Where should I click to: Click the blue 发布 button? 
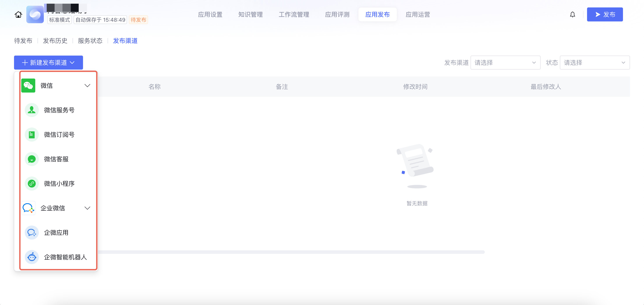tap(605, 14)
